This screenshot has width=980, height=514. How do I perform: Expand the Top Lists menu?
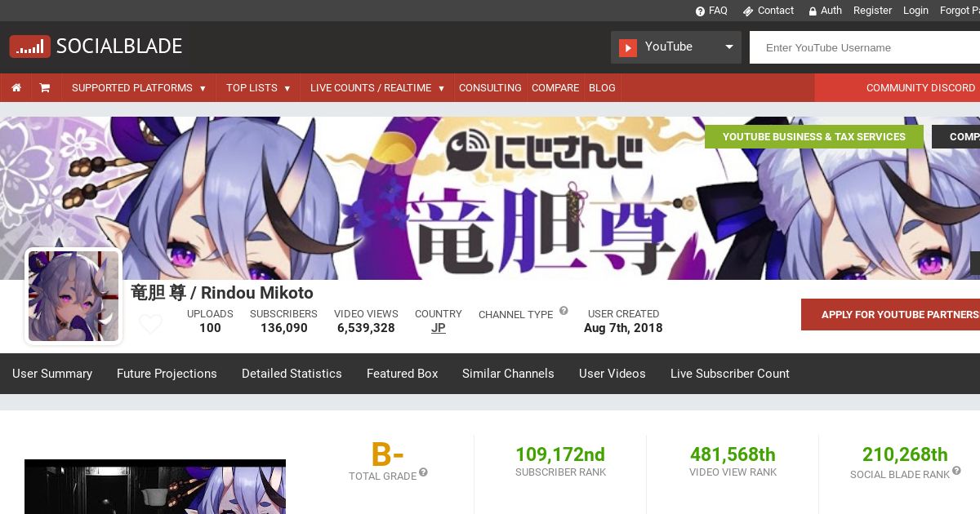tap(258, 88)
